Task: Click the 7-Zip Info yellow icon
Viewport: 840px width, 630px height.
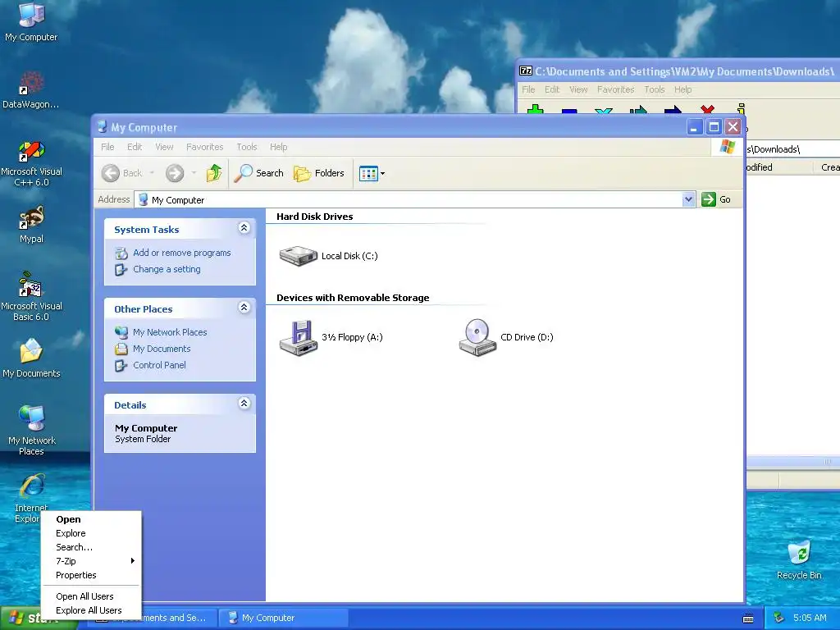Action: (741, 109)
